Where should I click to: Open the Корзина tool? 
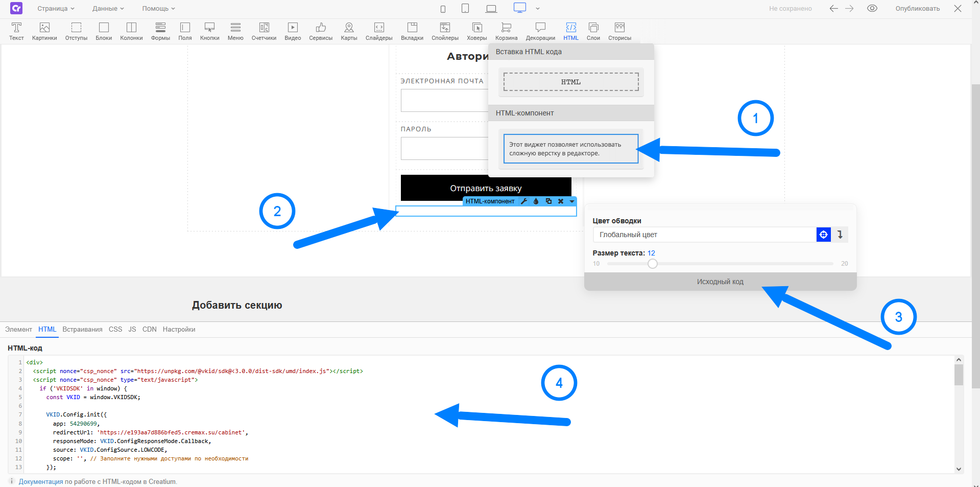tap(506, 31)
